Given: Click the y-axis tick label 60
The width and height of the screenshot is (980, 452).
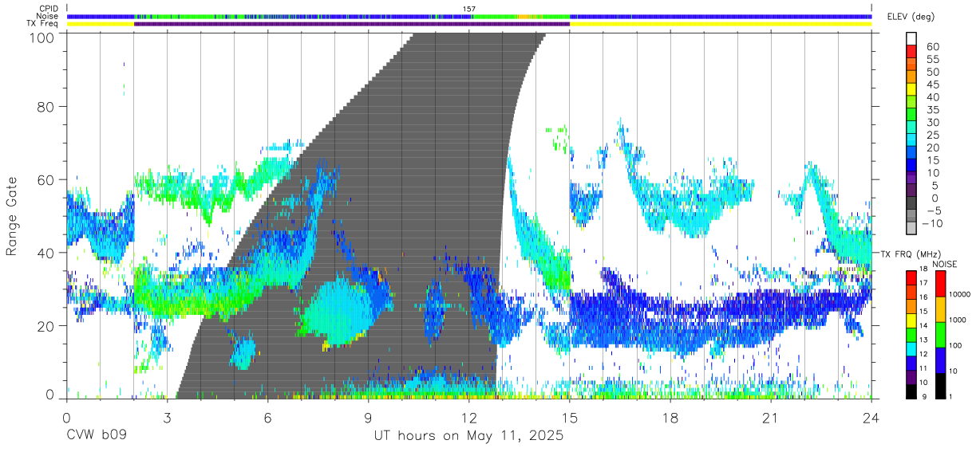Looking at the screenshot, I should tap(47, 179).
